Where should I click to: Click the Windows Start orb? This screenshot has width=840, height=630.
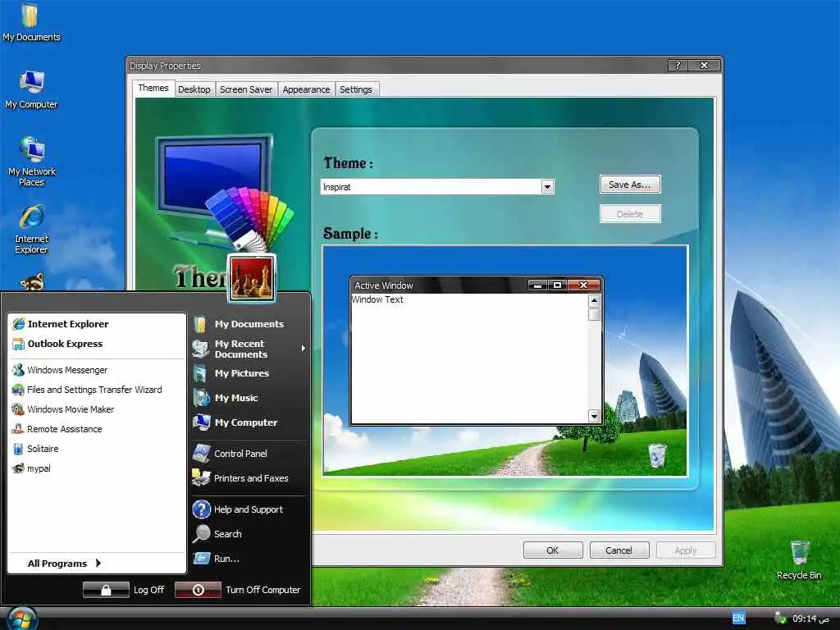point(22,619)
